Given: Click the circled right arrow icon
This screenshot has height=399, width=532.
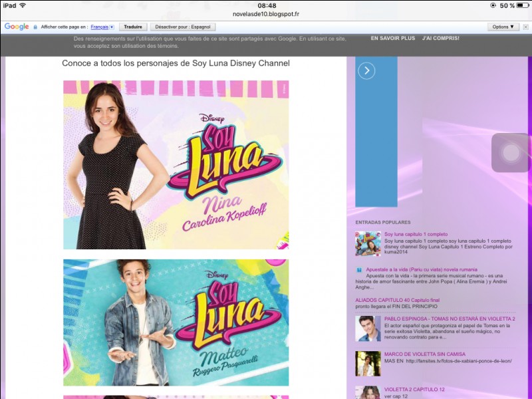Looking at the screenshot, I should coord(366,70).
